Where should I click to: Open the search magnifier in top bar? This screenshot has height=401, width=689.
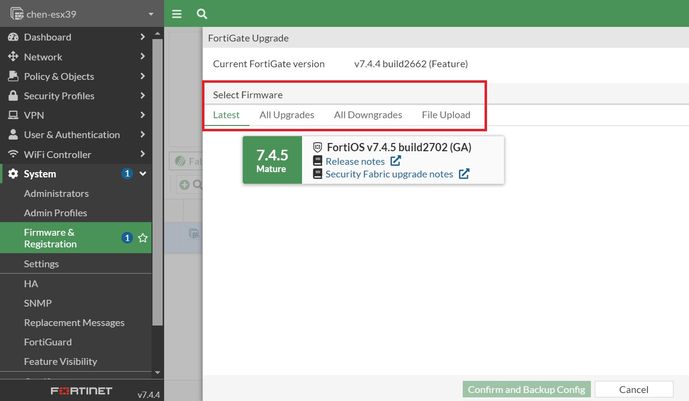click(x=202, y=14)
